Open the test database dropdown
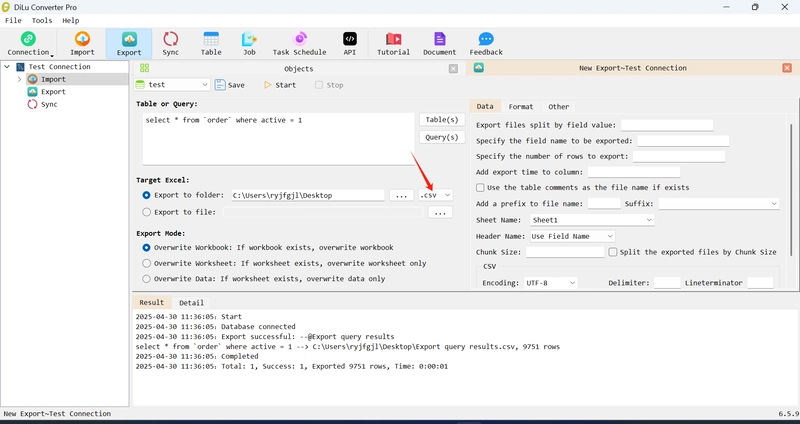The height and width of the screenshot is (424, 800). (172, 85)
